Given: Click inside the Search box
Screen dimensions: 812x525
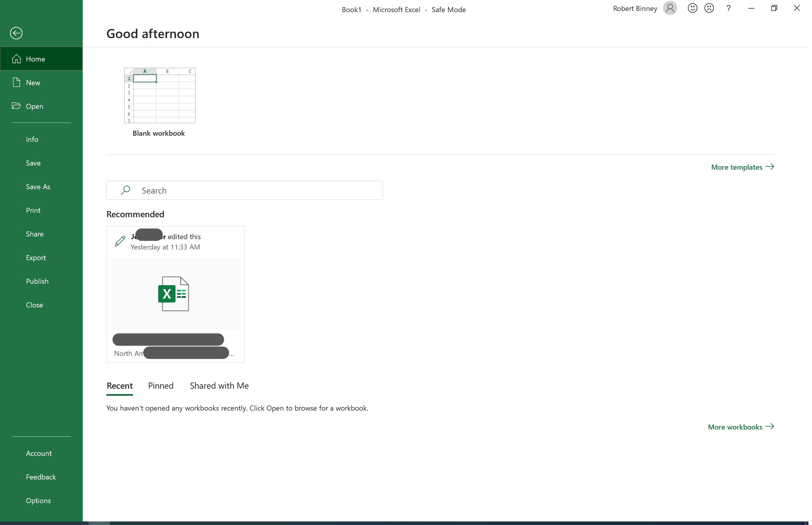Looking at the screenshot, I should 244,191.
